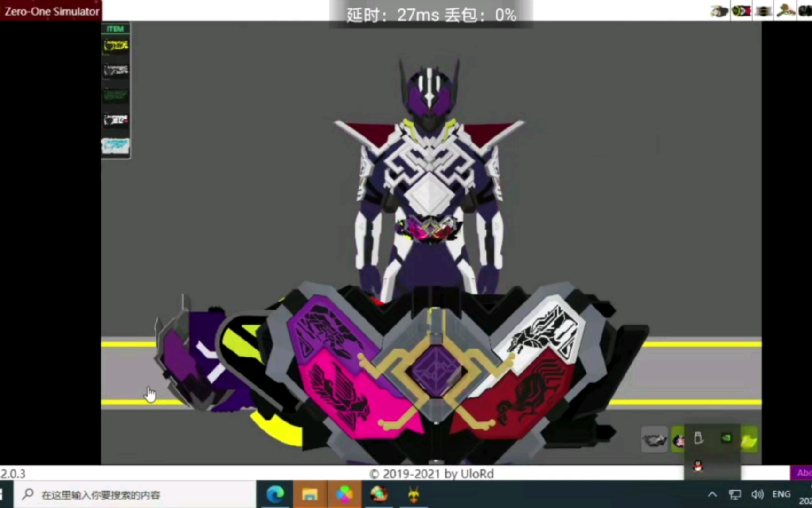Image resolution: width=812 pixels, height=508 pixels.
Task: Select the first white item below the yellow one
Action: pos(116,71)
